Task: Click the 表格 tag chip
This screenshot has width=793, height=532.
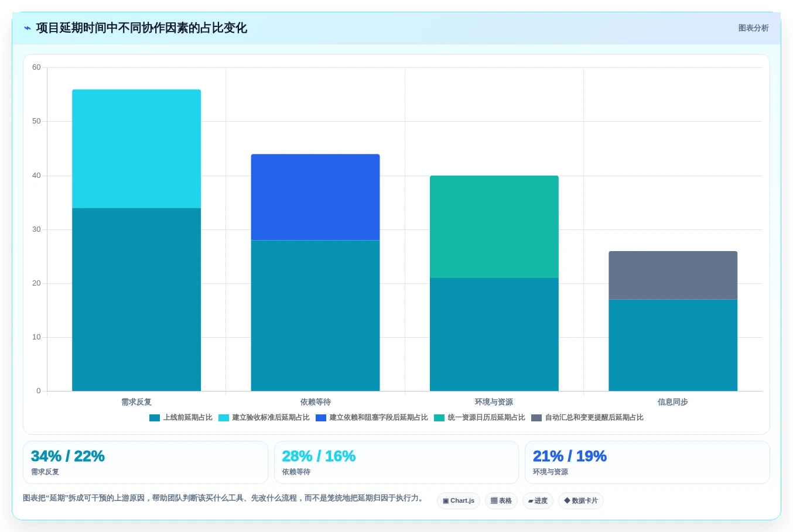Action: pos(501,500)
